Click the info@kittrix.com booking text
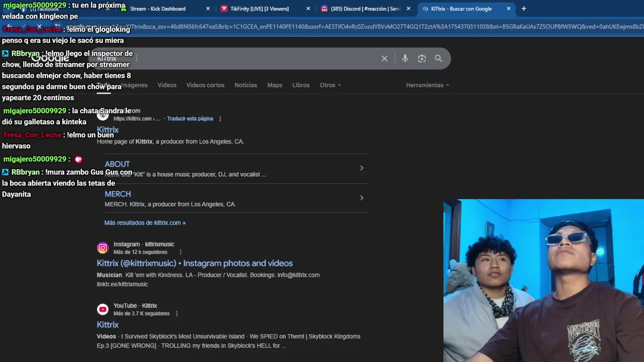Image resolution: width=644 pixels, height=362 pixels. pos(298,275)
